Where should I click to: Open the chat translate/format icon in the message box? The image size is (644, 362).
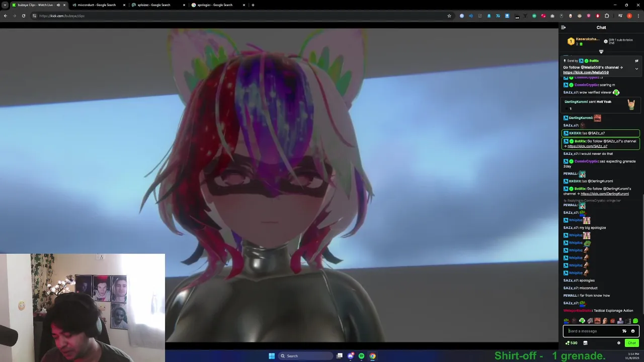pos(624,331)
